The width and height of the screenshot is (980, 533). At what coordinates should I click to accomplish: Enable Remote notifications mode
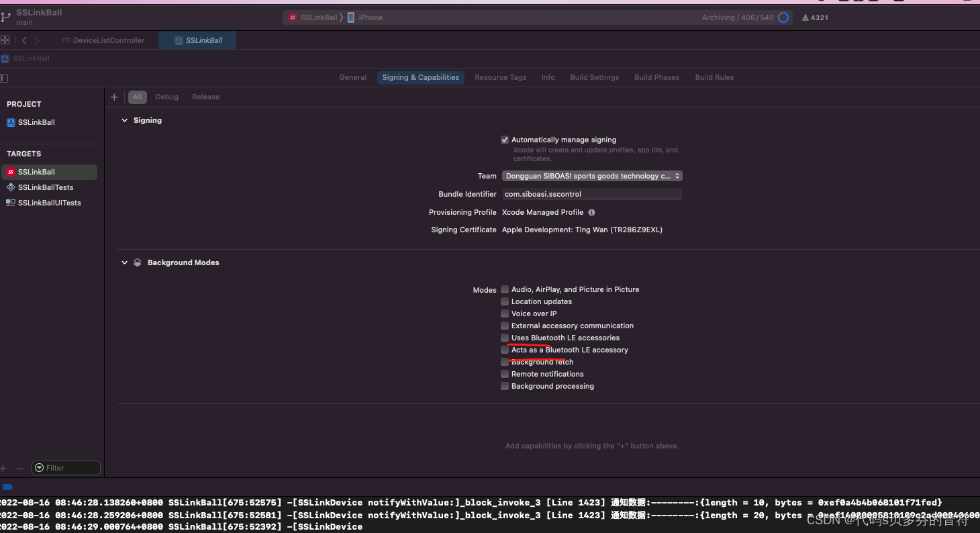(505, 374)
